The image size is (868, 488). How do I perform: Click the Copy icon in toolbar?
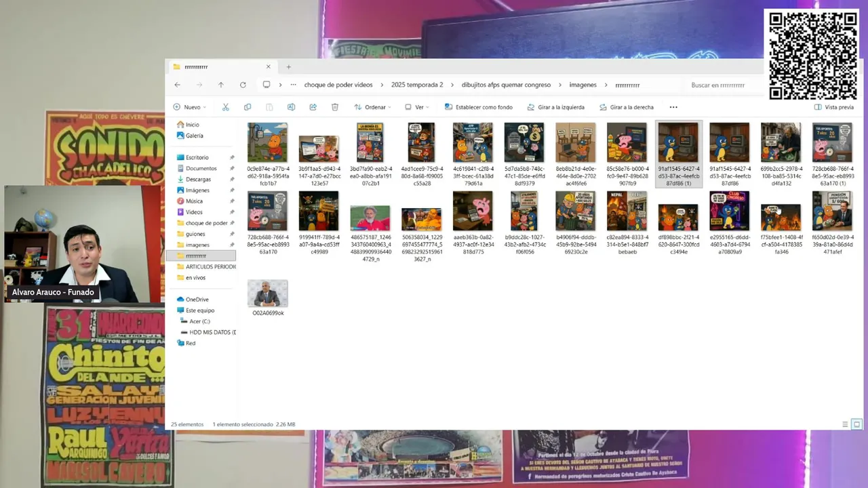click(x=248, y=107)
